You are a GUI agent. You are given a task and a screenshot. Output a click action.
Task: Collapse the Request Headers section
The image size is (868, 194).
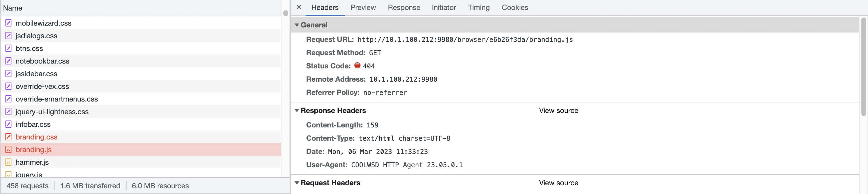(297, 183)
